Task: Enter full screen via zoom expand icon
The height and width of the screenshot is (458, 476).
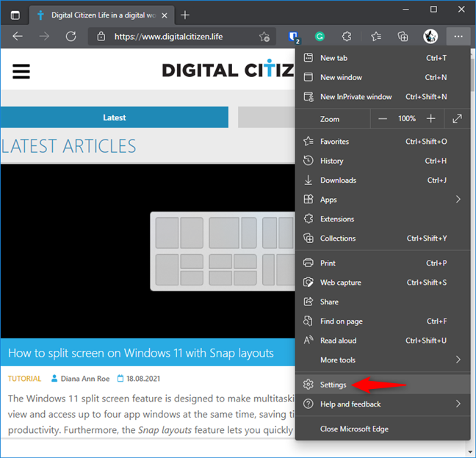Action: [x=457, y=118]
